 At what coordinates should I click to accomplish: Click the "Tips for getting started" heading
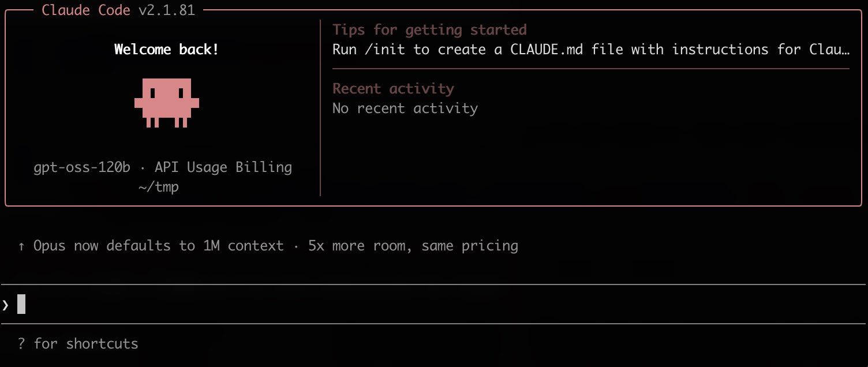coord(429,30)
